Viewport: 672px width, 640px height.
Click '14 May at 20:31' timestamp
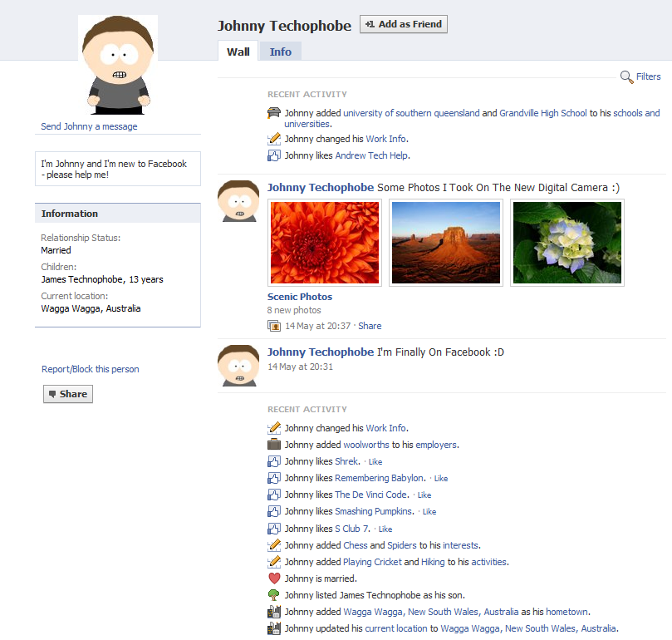300,367
